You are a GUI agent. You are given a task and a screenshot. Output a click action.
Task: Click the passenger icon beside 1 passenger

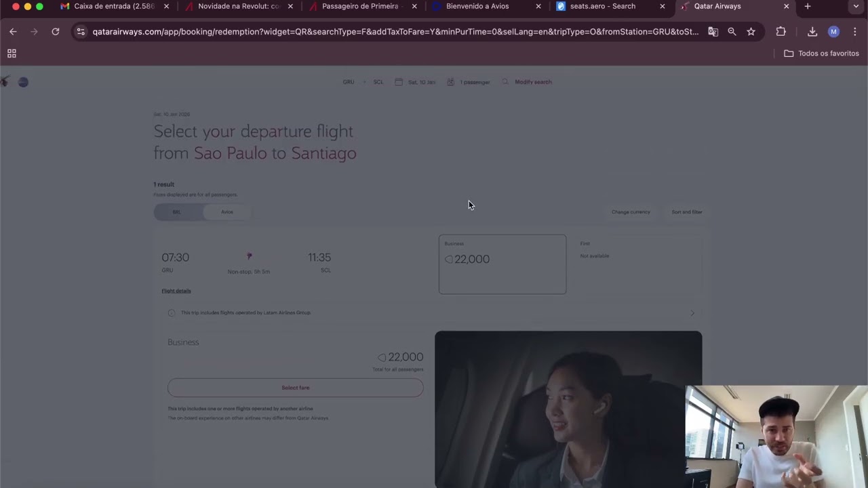[x=450, y=82]
